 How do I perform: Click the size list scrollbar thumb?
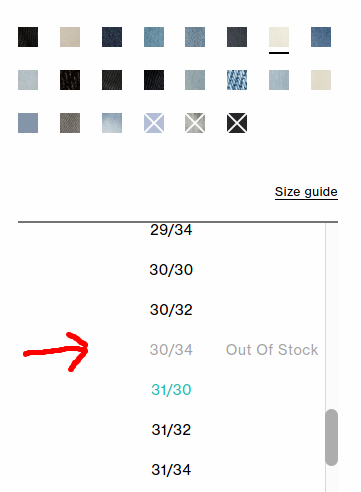pyautogui.click(x=332, y=437)
